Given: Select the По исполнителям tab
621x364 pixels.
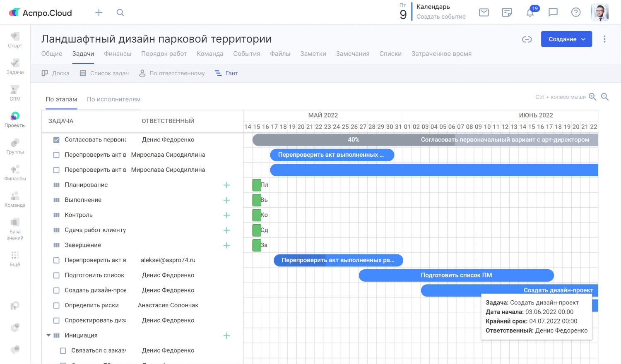Looking at the screenshot, I should 113,99.
